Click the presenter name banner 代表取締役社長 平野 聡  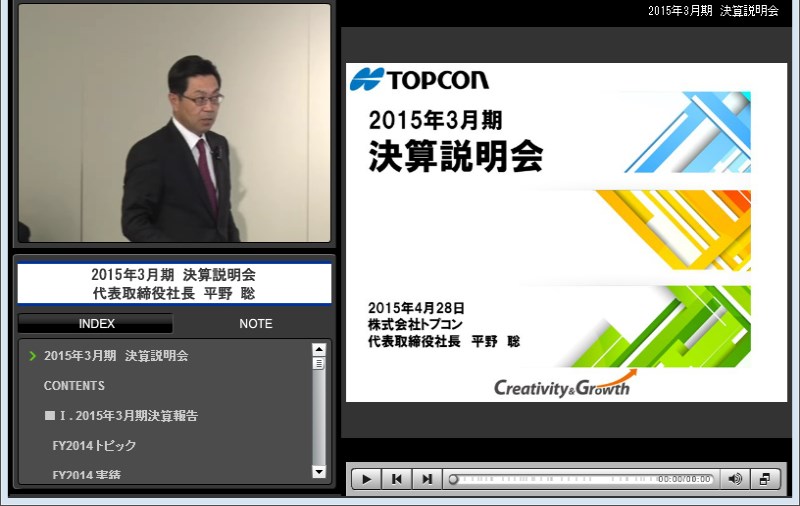point(173,293)
